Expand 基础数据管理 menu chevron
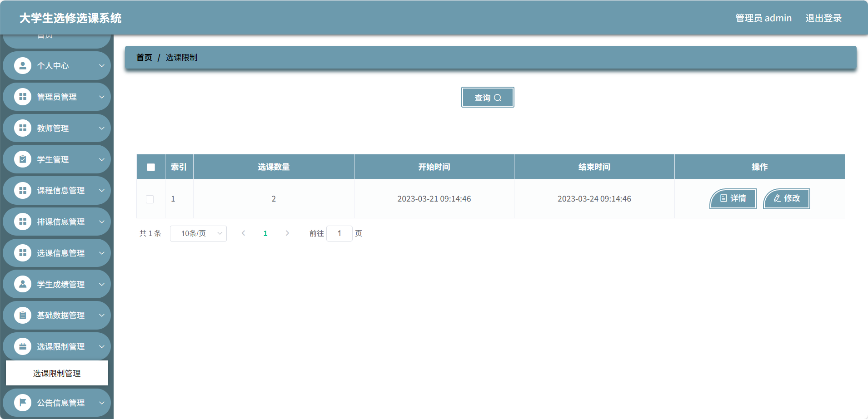This screenshot has width=868, height=419. (x=102, y=315)
